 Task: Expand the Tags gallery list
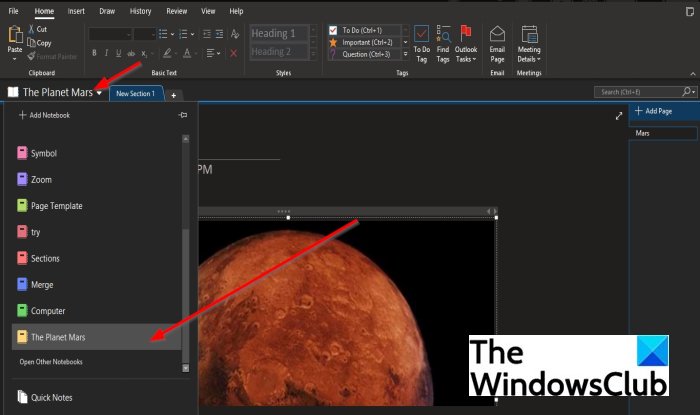[405, 54]
